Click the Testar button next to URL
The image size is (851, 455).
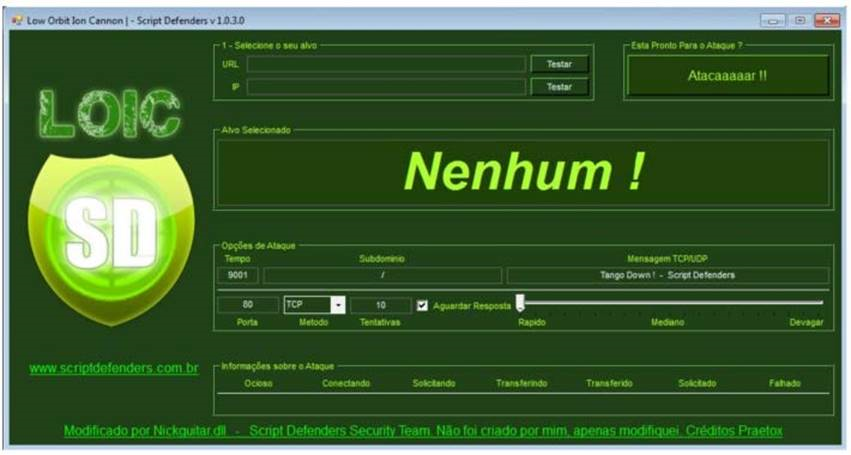[559, 64]
